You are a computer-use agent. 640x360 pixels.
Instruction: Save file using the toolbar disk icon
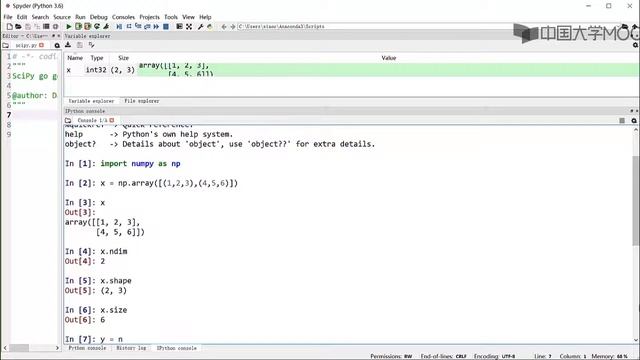28,27
